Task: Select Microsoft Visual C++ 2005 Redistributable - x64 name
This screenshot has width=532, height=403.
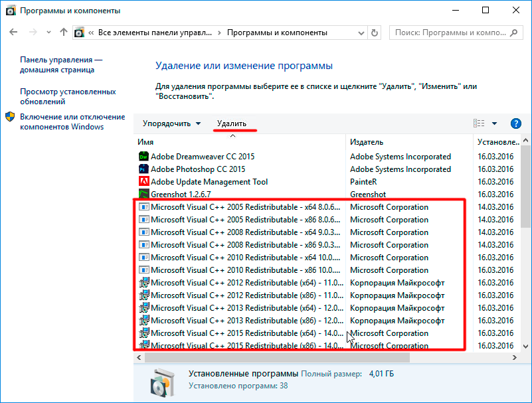Action: [245, 207]
